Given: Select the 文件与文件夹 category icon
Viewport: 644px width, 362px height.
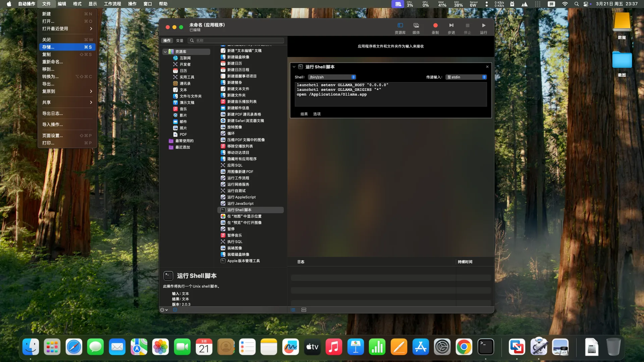Looking at the screenshot, I should click(175, 96).
